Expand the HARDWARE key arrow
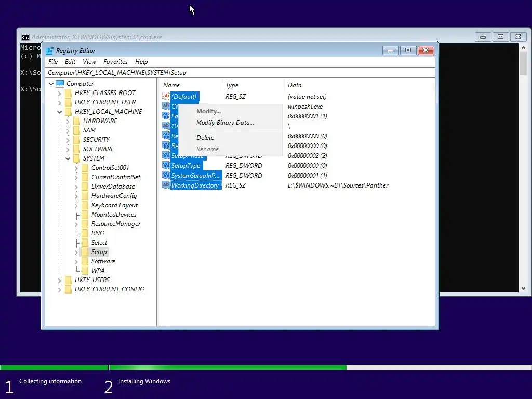 click(68, 121)
